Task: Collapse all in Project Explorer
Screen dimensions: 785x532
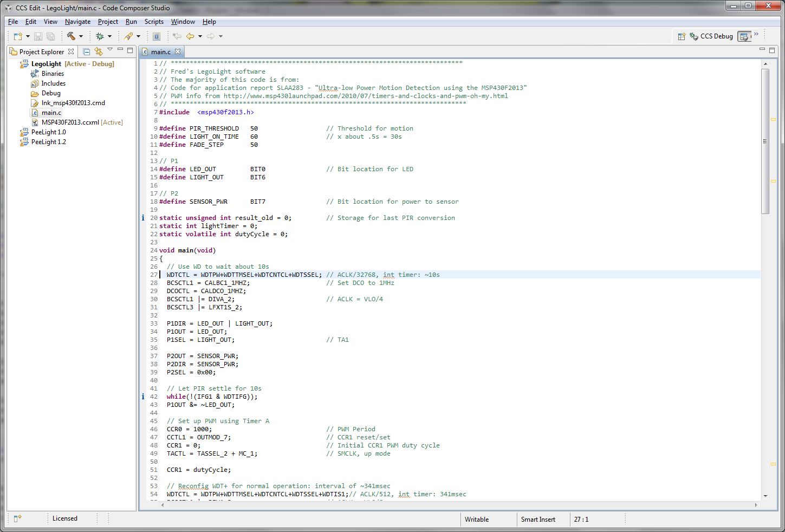Action: pos(86,51)
